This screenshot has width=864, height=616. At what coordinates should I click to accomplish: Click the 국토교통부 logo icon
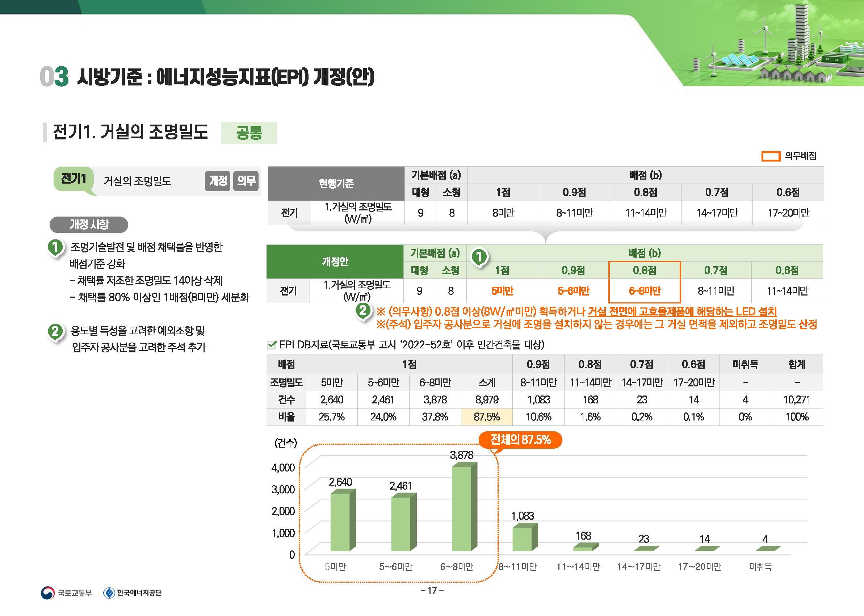click(47, 592)
